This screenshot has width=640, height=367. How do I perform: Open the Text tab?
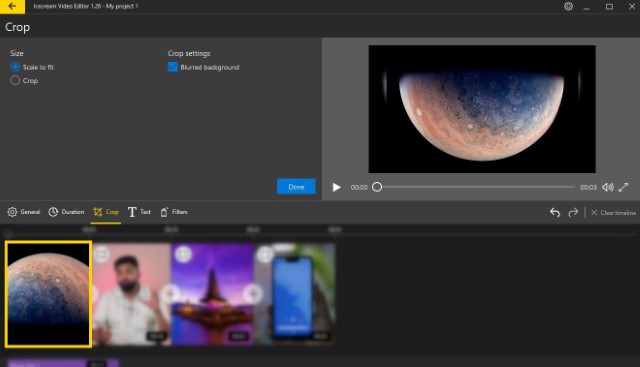coord(139,212)
